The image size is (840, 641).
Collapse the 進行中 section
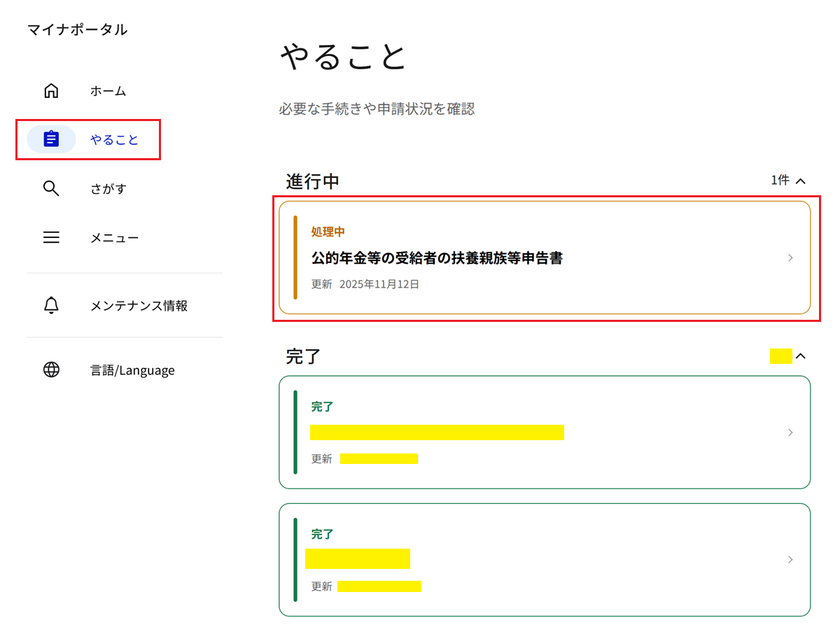click(801, 181)
